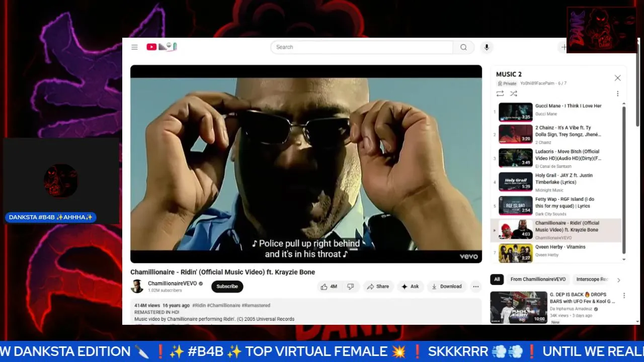Viewport: 644px width, 362px height.
Task: Click the #Ridin hashtag link
Action: [x=199, y=305]
